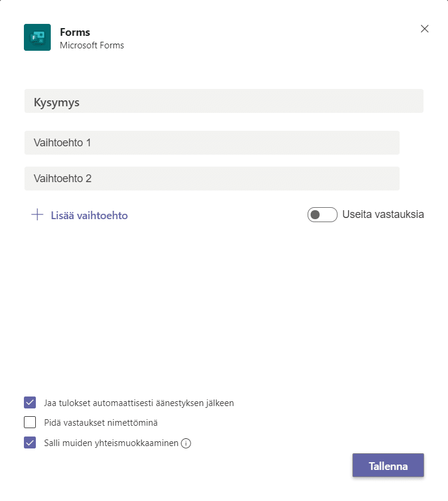The height and width of the screenshot is (501, 448).
Task: Uncheck Jaa tulokset automaattisesti äänestyksen jälkeen
Action: pyautogui.click(x=30, y=402)
